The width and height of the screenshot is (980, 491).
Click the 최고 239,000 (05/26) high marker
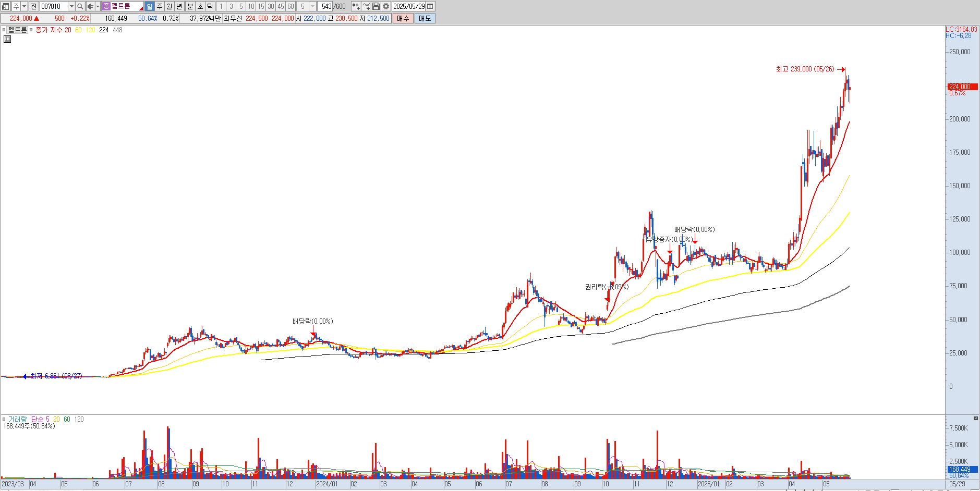[x=805, y=69]
